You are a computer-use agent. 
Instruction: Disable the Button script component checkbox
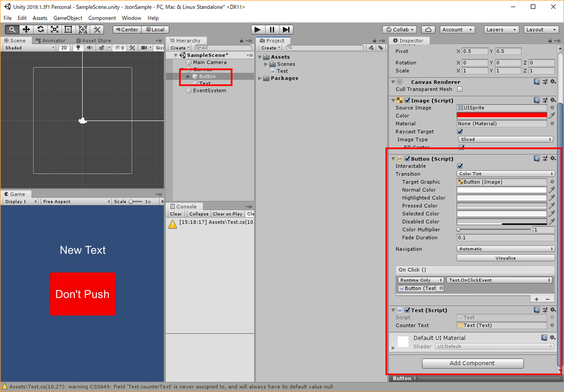tap(407, 159)
